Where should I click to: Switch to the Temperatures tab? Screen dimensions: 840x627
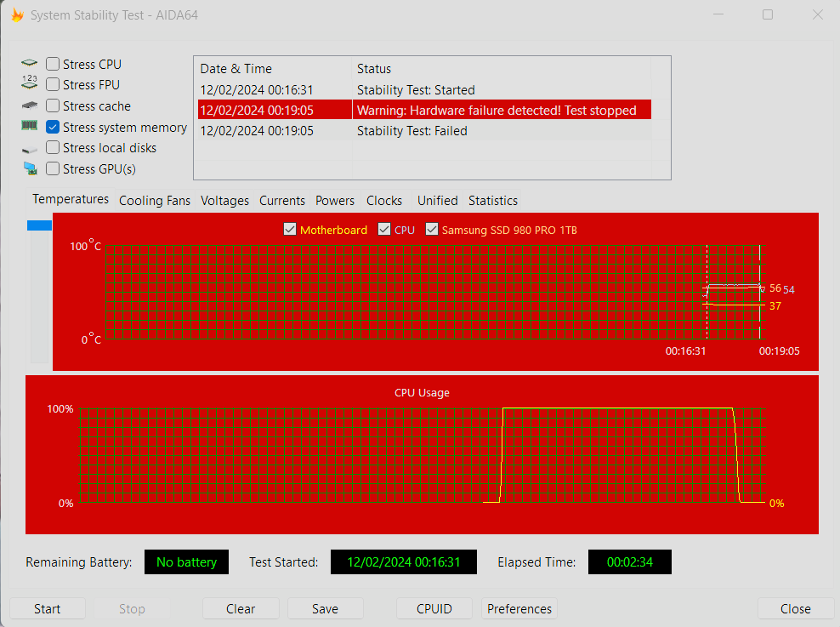[x=71, y=199]
